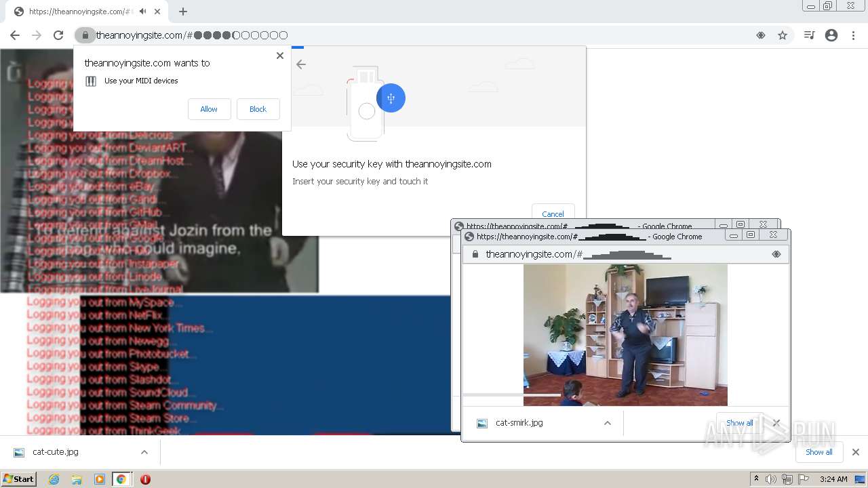Click "Logging you out from SoundCloud" line
868x488 pixels.
pyautogui.click(x=111, y=392)
